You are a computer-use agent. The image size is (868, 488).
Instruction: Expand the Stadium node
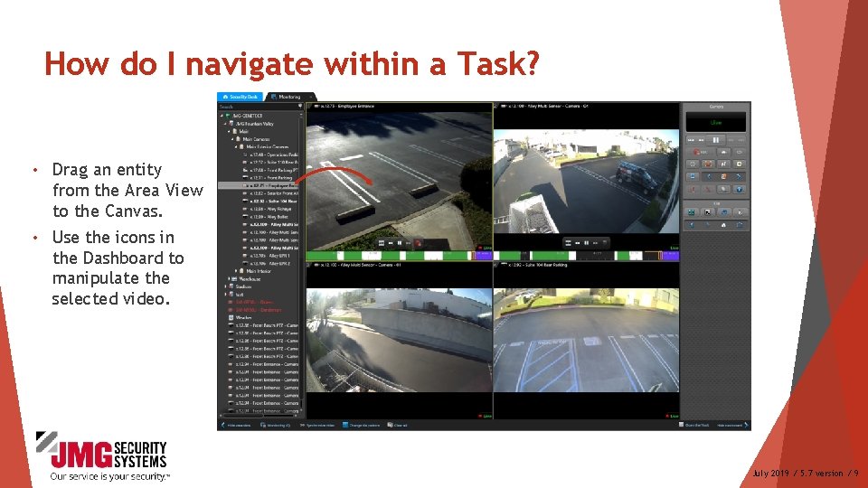tap(226, 286)
